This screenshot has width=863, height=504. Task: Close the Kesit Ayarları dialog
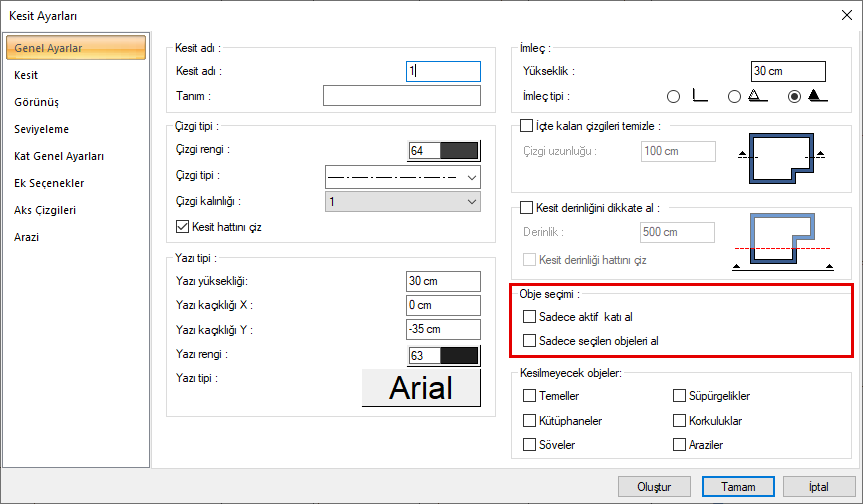848,15
